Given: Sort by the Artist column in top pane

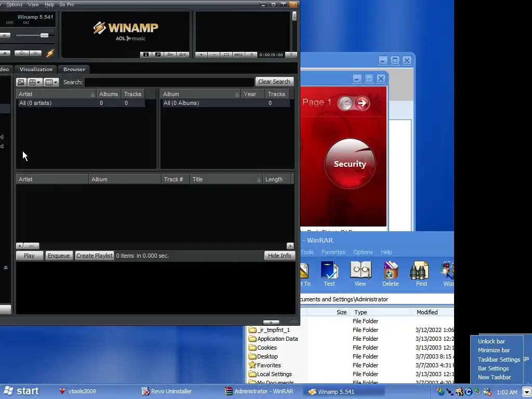Looking at the screenshot, I should [56, 94].
